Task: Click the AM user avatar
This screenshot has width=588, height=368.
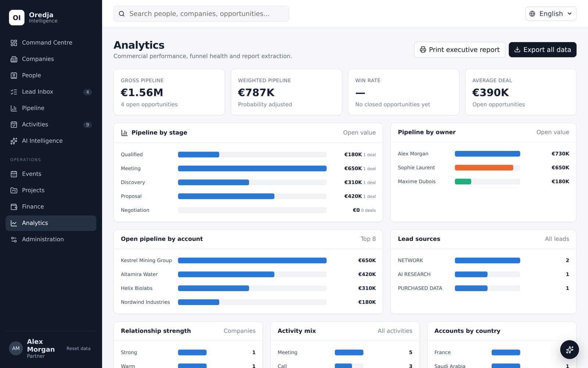Action: (16, 348)
